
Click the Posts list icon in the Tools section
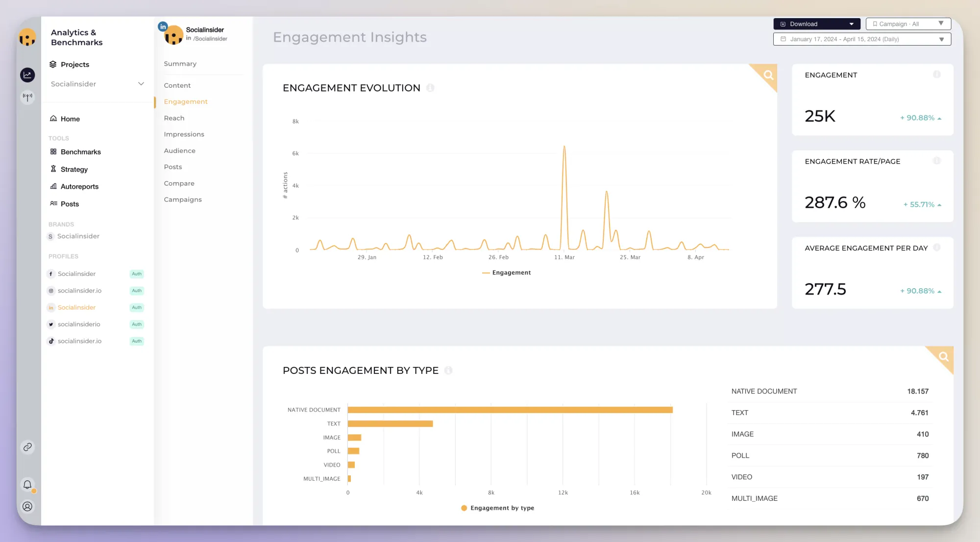(x=53, y=203)
